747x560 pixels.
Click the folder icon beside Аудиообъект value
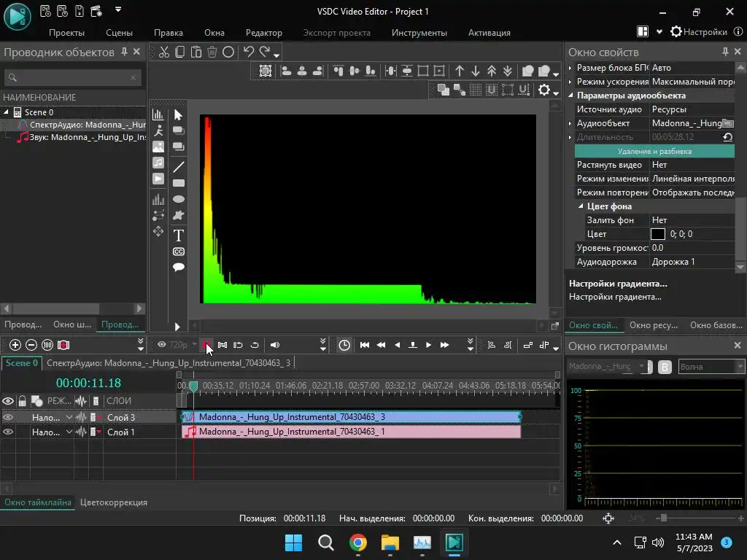728,123
